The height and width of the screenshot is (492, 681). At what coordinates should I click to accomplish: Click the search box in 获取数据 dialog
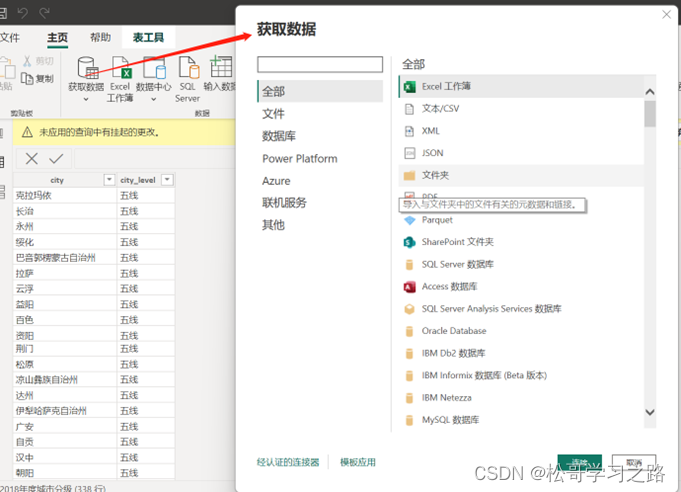tap(320, 64)
